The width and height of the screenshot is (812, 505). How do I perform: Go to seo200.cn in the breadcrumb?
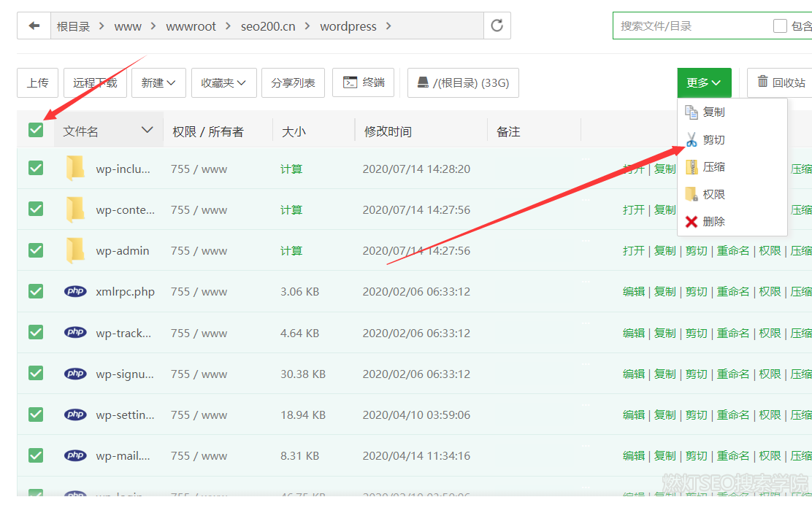268,26
